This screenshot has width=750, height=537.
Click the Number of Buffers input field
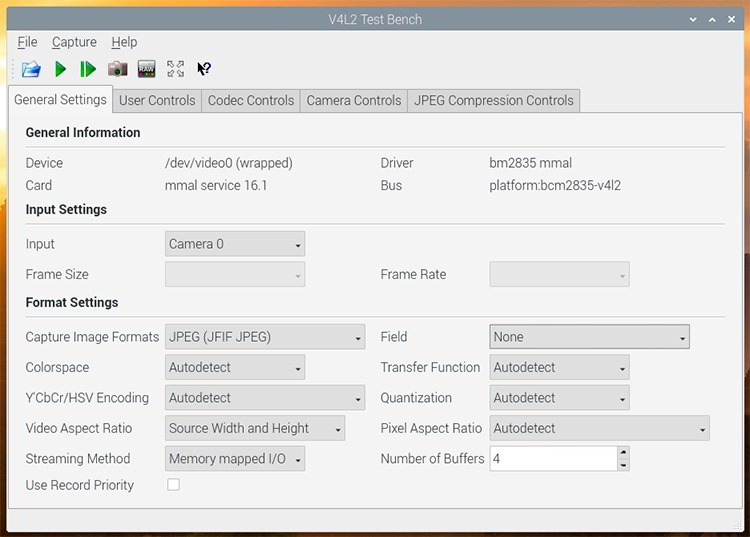tap(553, 459)
